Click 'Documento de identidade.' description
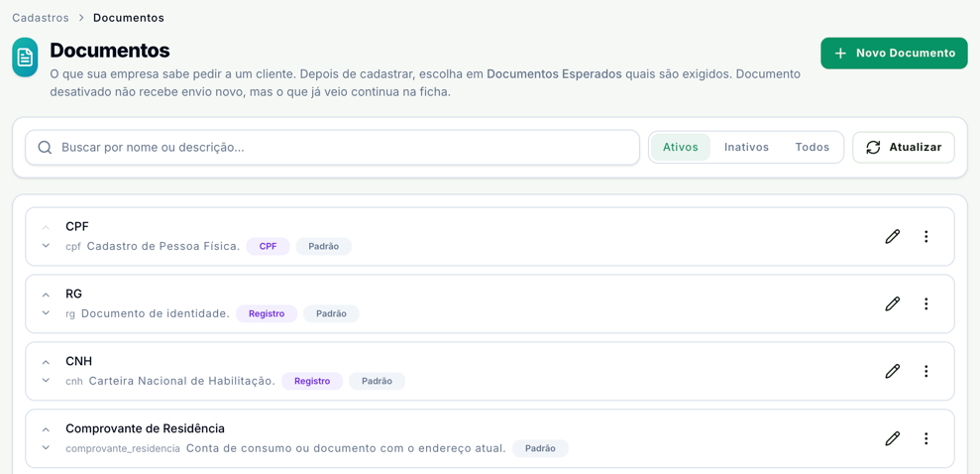 pyautogui.click(x=156, y=314)
